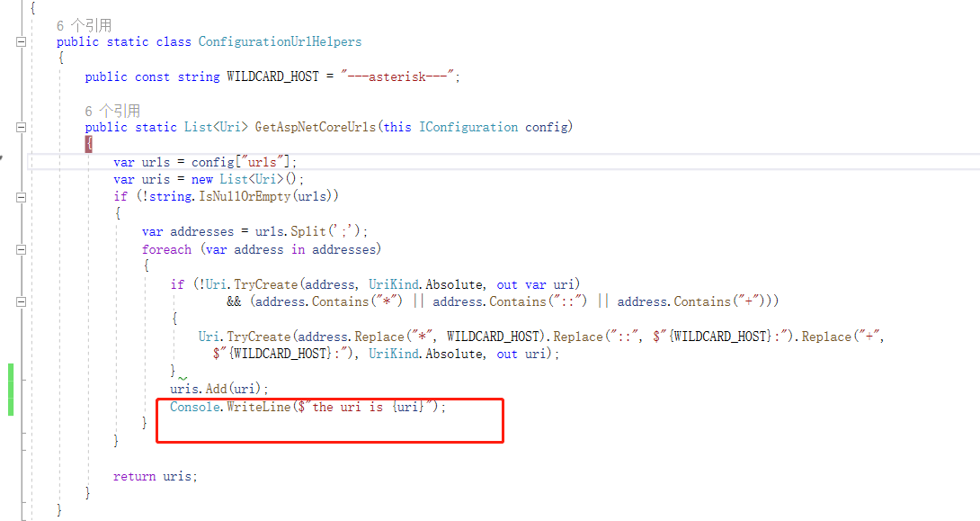Collapse the if Uri.TryCreate block
This screenshot has width=980, height=521.
click(21, 301)
